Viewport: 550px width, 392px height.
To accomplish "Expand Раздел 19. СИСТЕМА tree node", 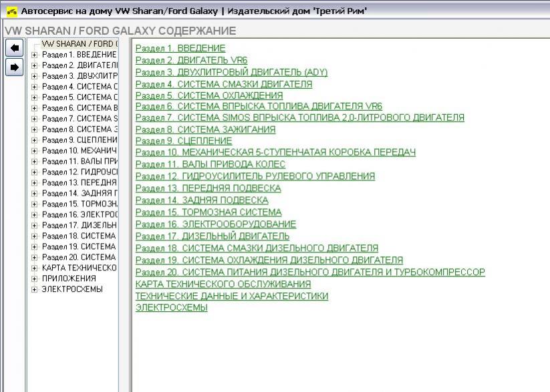I will 34,247.
